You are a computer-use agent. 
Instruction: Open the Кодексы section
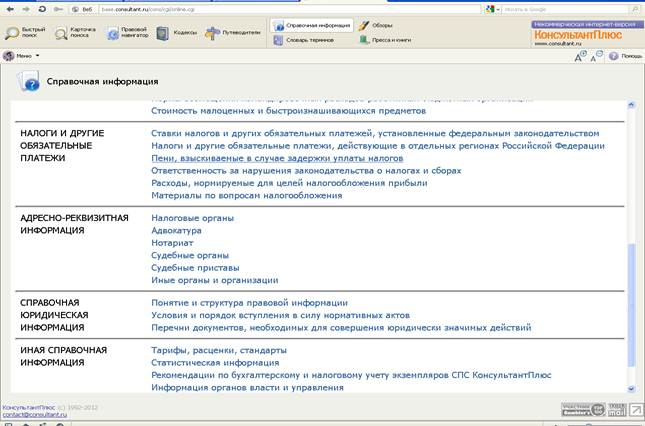[177, 32]
